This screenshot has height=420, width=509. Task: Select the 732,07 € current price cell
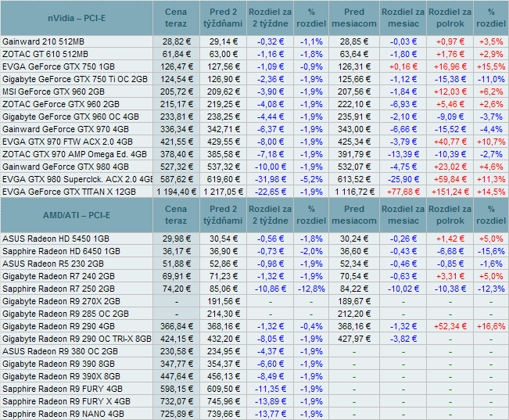point(176,401)
